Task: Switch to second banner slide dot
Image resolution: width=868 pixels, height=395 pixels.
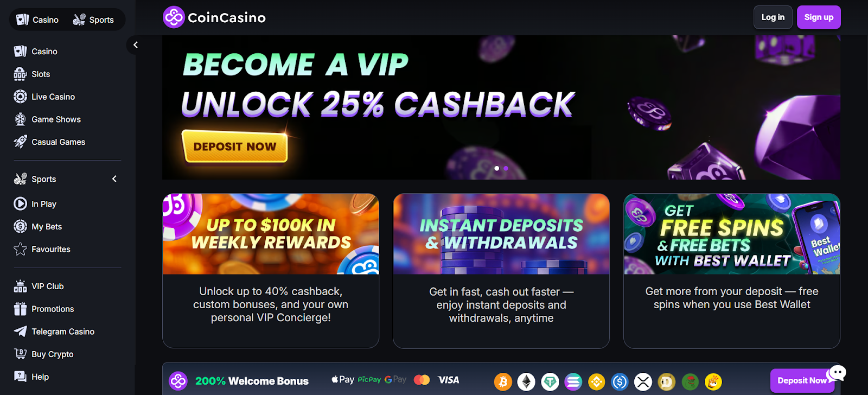Action: pos(506,168)
